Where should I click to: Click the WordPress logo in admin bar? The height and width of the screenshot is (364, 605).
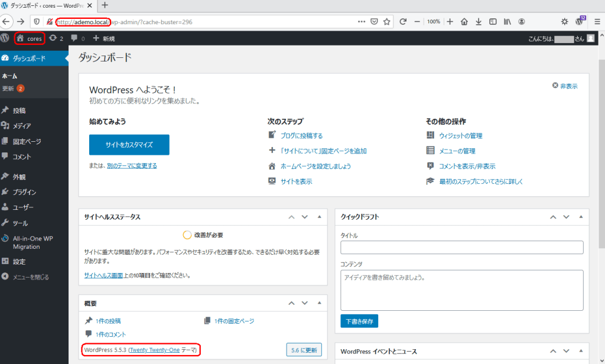pos(5,38)
